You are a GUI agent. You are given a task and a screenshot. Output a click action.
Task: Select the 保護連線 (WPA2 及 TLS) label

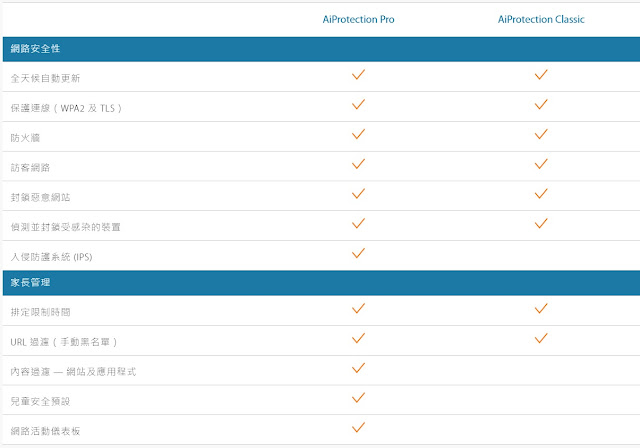point(66,108)
